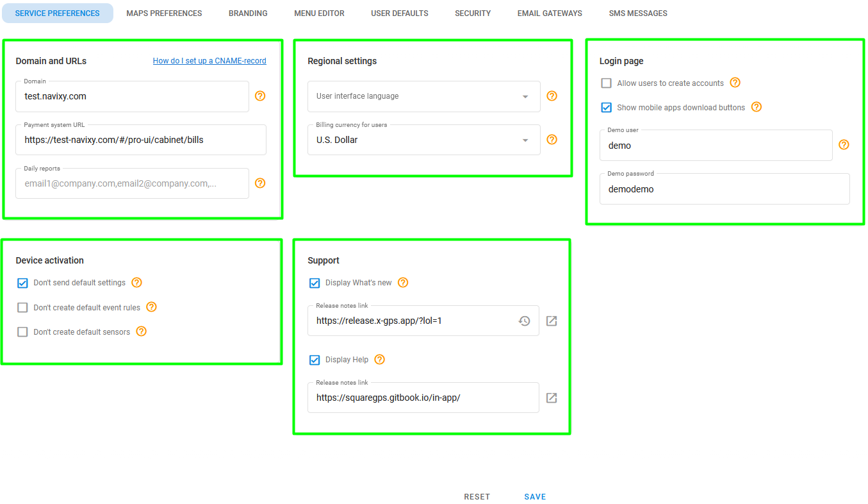Check Don't create default sensors
The image size is (868, 504).
22,332
